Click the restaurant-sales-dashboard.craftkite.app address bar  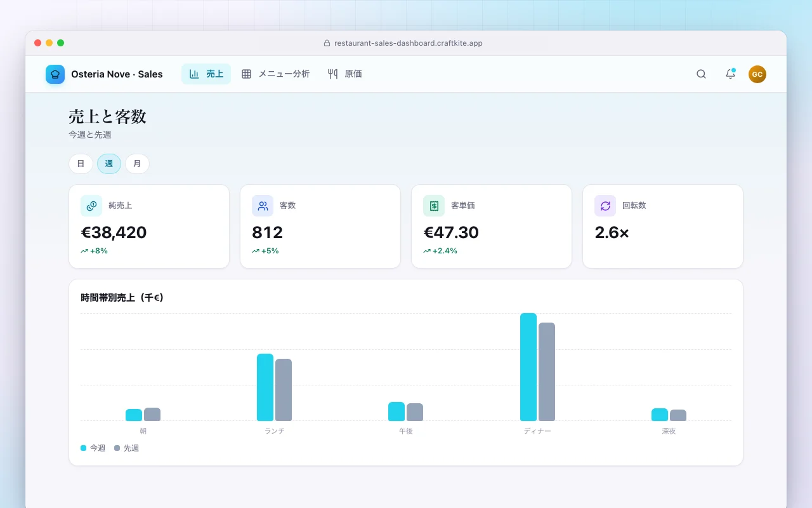[403, 43]
